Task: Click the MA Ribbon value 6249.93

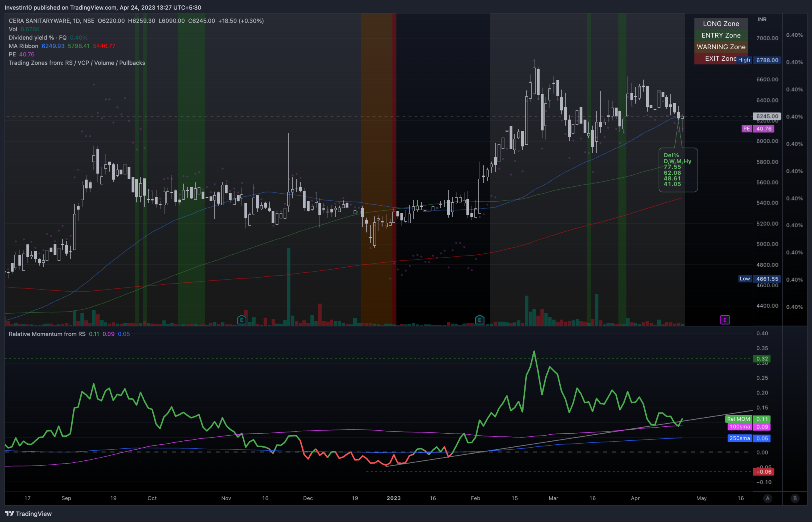Action: [53, 46]
